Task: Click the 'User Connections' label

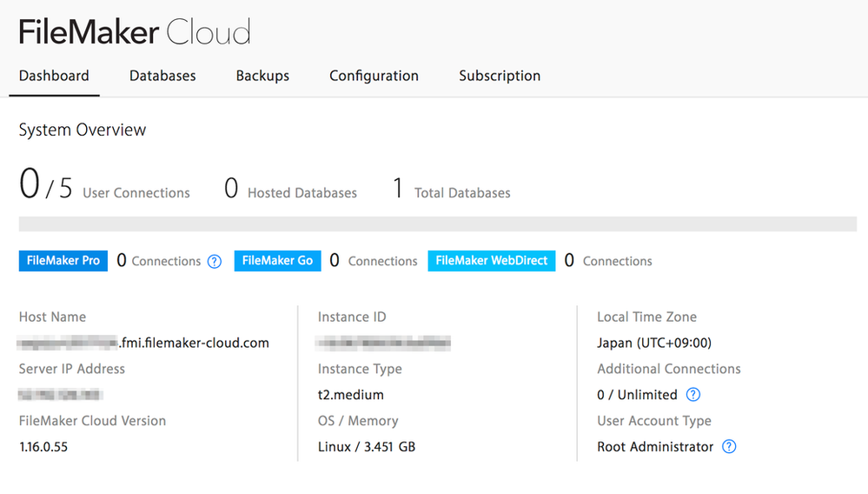Action: (136, 193)
